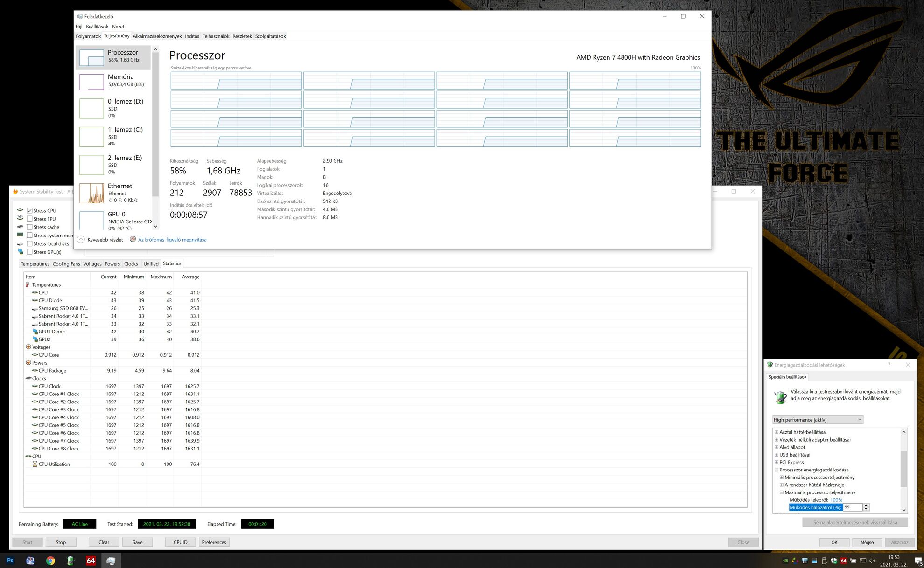Open the High performance power plan dropdown
Image resolution: width=924 pixels, height=568 pixels.
(818, 420)
